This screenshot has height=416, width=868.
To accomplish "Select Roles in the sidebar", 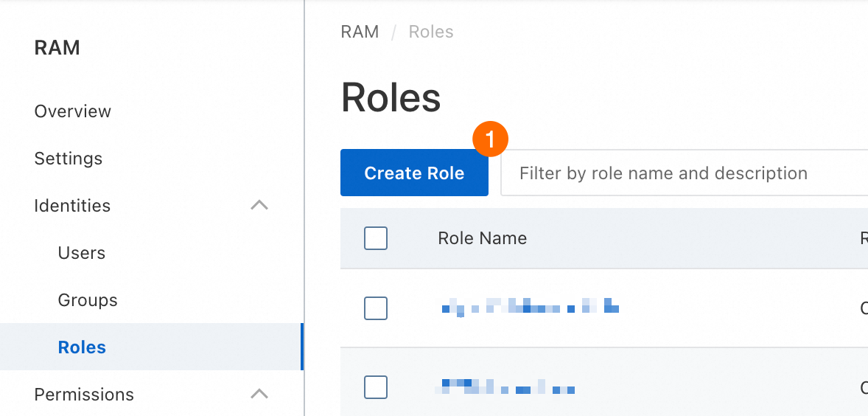I will [x=82, y=347].
